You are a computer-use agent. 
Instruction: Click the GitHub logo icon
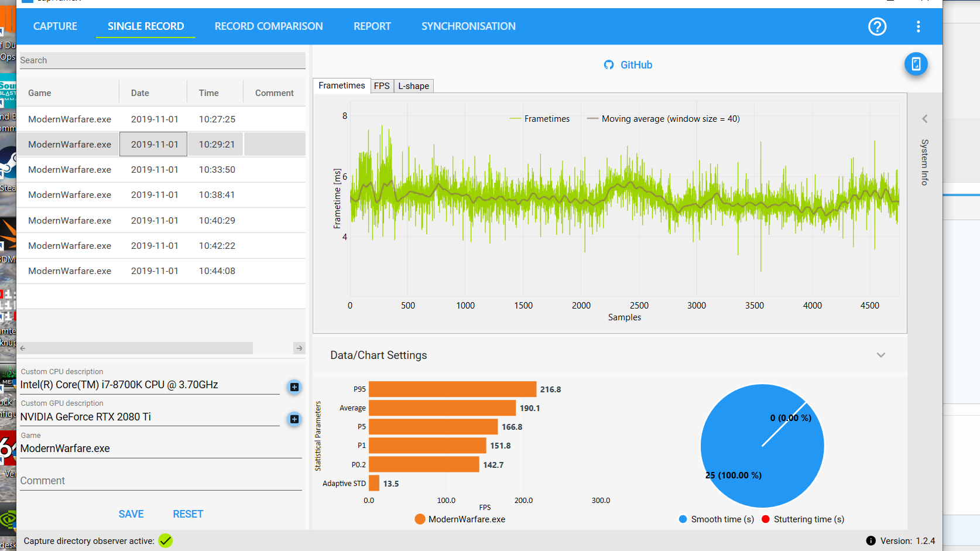609,65
